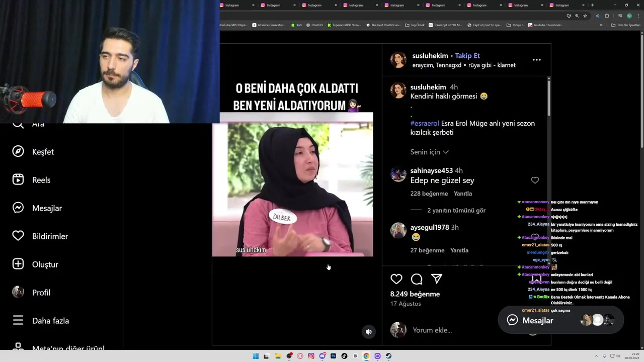The width and height of the screenshot is (644, 362).
Task: Like sahinayse453's comment
Action: point(535,180)
